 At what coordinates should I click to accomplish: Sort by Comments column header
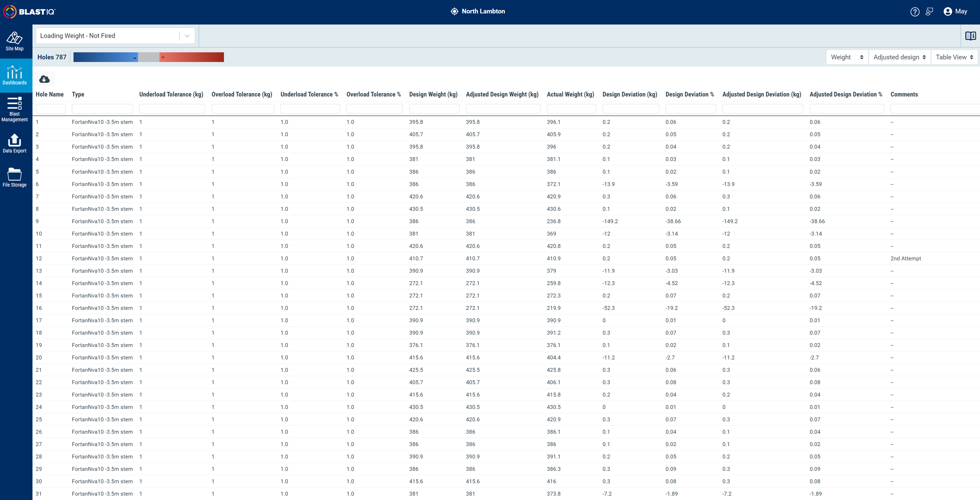pyautogui.click(x=904, y=94)
